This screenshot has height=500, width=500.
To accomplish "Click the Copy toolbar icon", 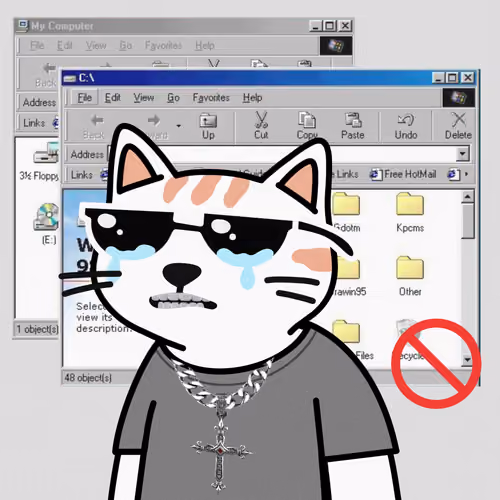I will [307, 120].
